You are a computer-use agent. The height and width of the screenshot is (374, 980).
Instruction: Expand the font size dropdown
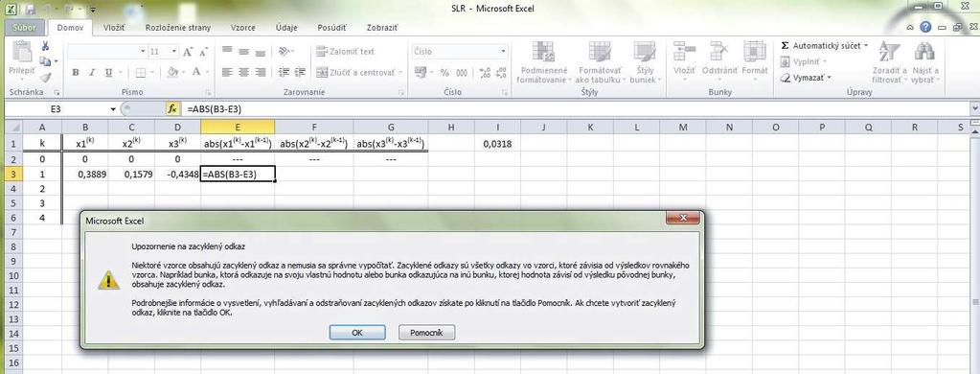174,51
